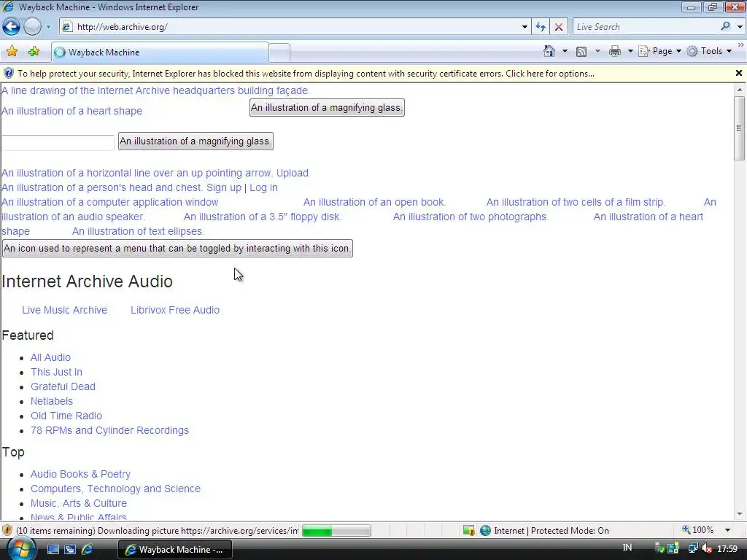Viewport: 747px width, 560px height.
Task: Open a new blank tab
Action: [x=279, y=52]
